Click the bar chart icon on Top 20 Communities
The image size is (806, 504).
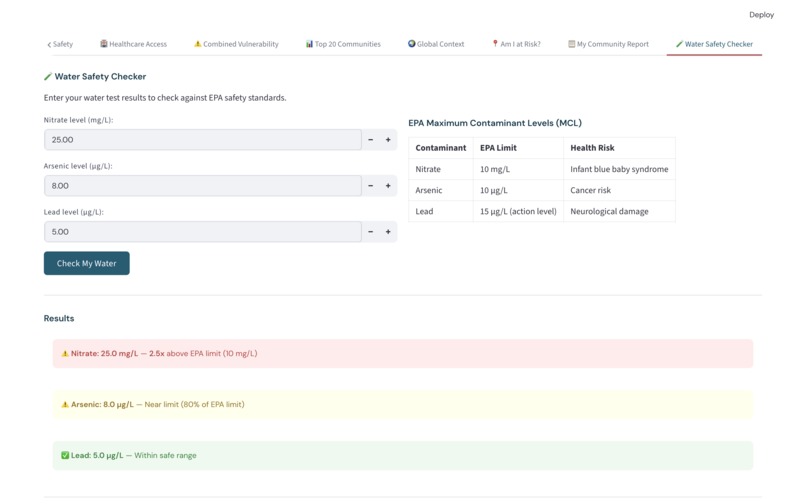pos(309,44)
